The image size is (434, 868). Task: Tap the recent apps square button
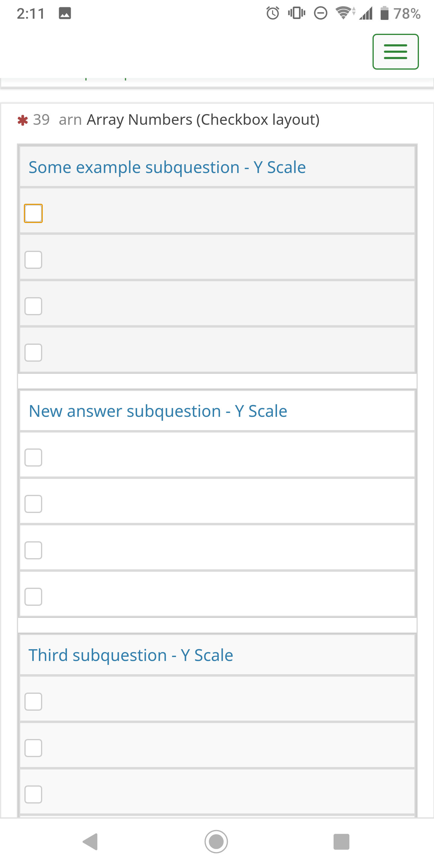click(341, 842)
